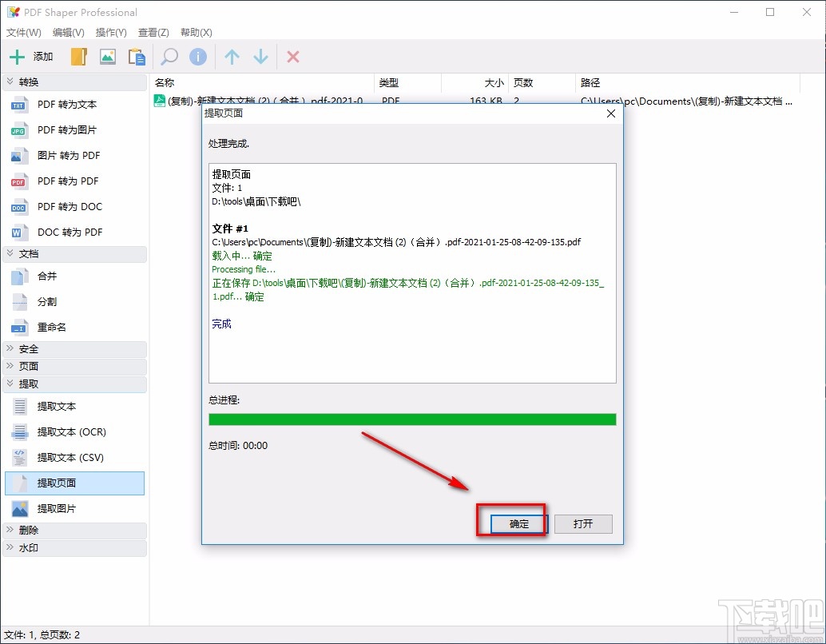
Task: Sort by 页数 column header
Action: click(x=542, y=83)
